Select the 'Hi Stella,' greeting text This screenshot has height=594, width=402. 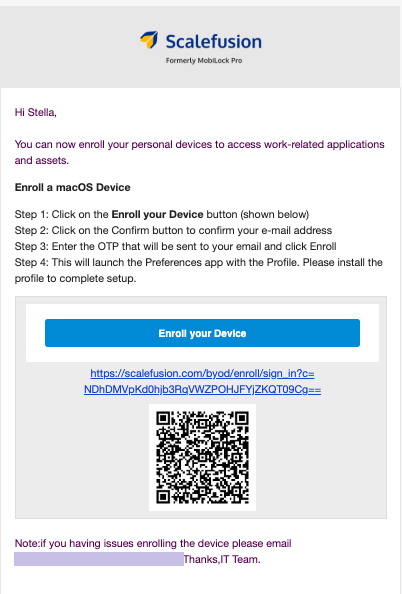[36, 113]
